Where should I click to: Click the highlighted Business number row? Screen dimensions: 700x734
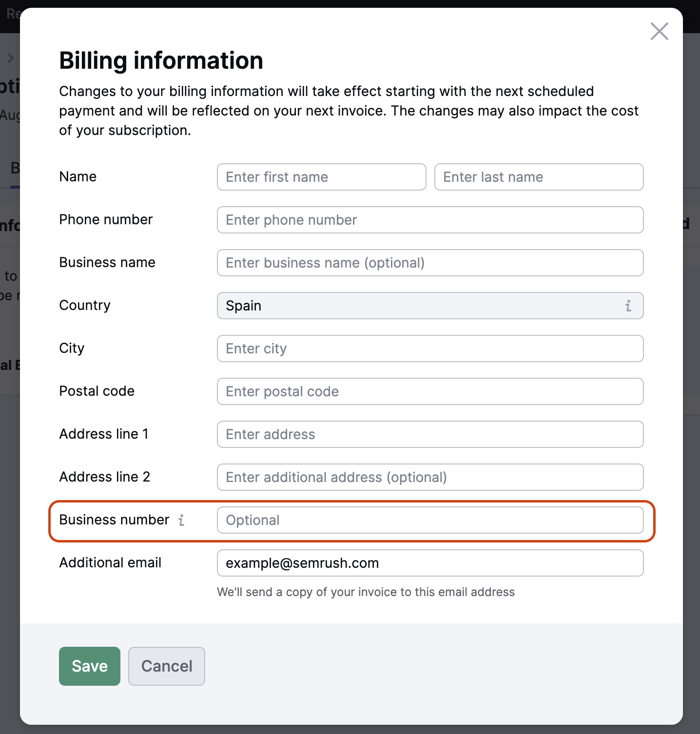[351, 520]
